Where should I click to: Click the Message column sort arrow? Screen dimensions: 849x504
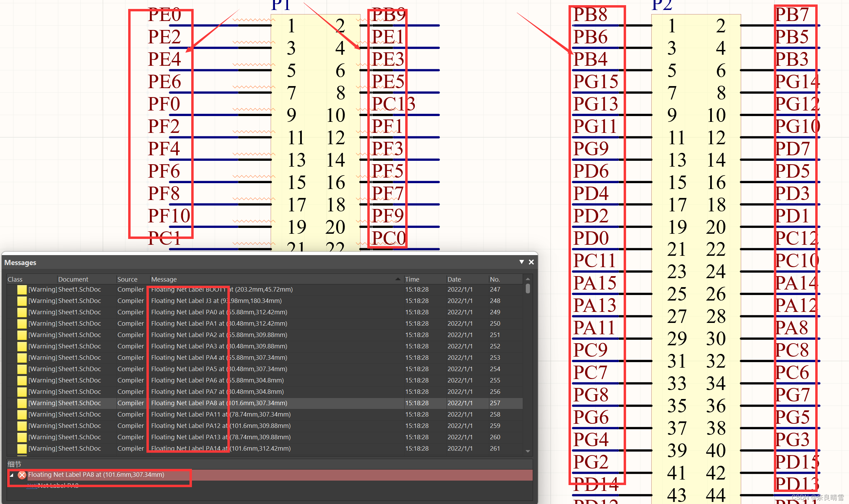(x=398, y=279)
